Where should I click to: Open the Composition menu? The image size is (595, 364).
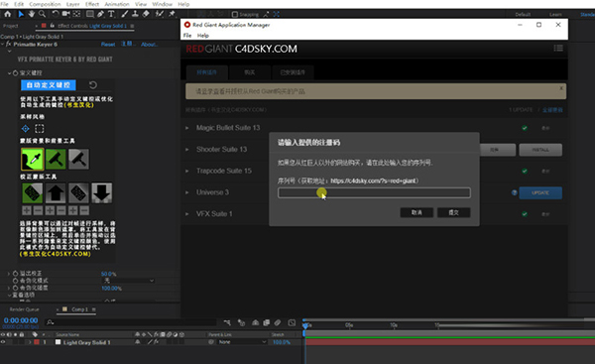click(45, 4)
